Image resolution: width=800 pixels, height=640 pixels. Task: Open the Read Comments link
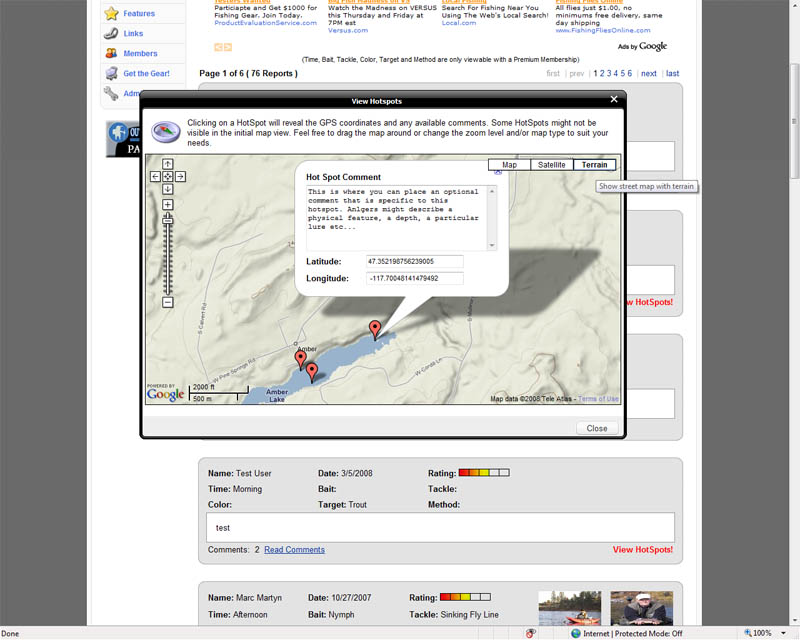(x=294, y=550)
